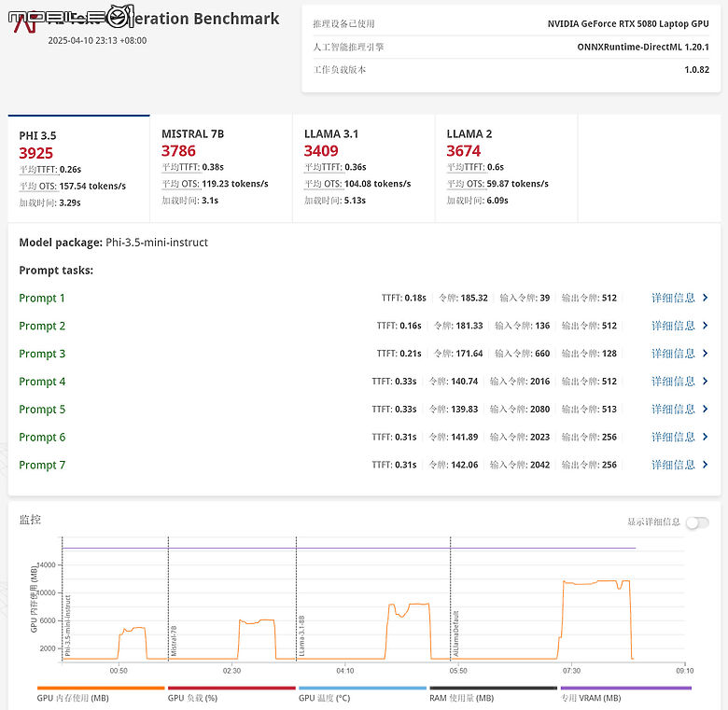Open the LLAMA 3.1 results tab

click(364, 169)
